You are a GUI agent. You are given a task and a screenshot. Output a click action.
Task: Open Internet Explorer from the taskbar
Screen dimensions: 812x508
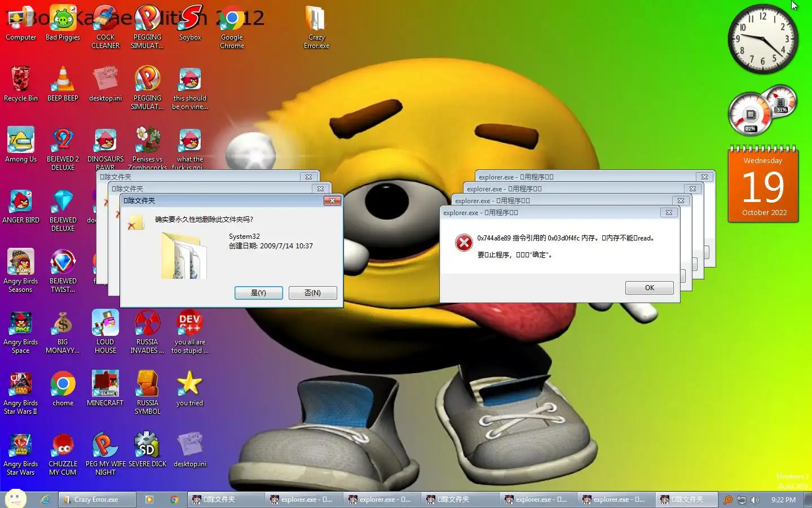(x=45, y=500)
